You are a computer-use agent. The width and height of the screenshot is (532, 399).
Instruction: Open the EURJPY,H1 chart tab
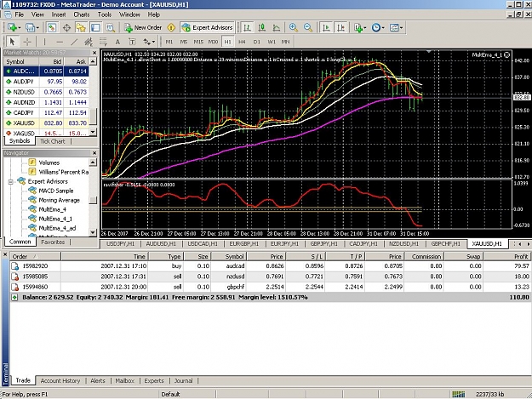click(285, 244)
